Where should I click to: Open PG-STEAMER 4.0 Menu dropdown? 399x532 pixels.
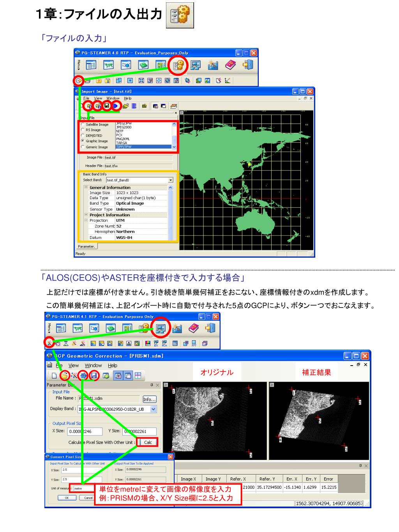(79, 65)
